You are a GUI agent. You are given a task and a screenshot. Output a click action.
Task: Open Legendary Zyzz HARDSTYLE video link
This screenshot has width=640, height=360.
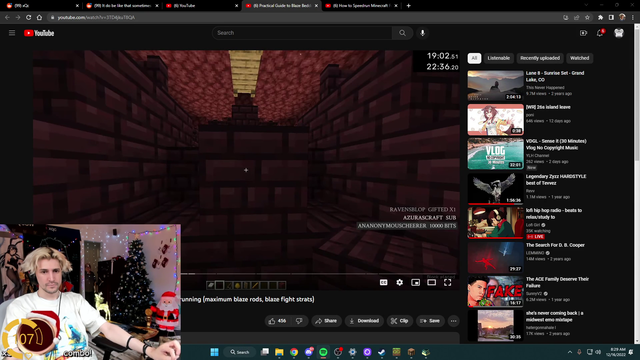point(556,180)
